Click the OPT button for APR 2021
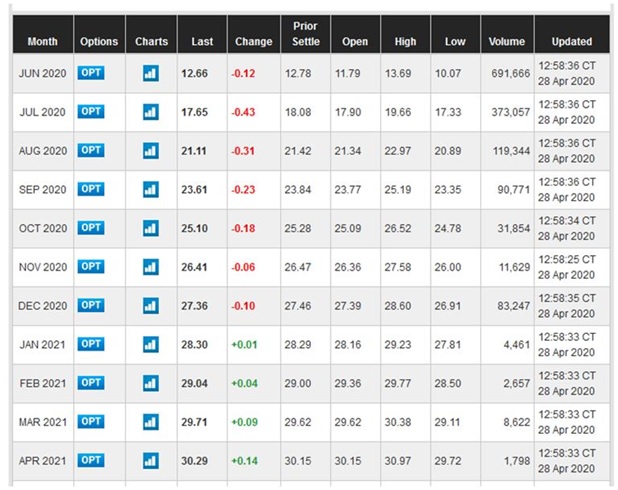 [91, 460]
